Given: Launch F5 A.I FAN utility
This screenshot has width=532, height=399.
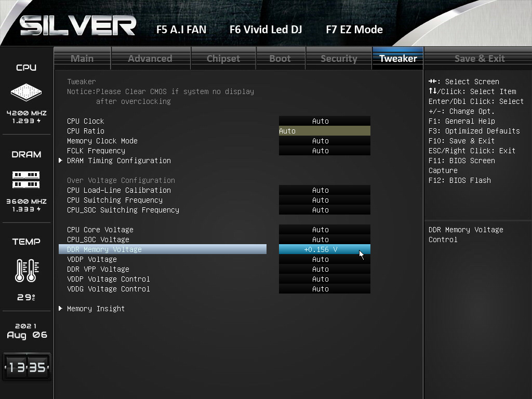Looking at the screenshot, I should 181,30.
